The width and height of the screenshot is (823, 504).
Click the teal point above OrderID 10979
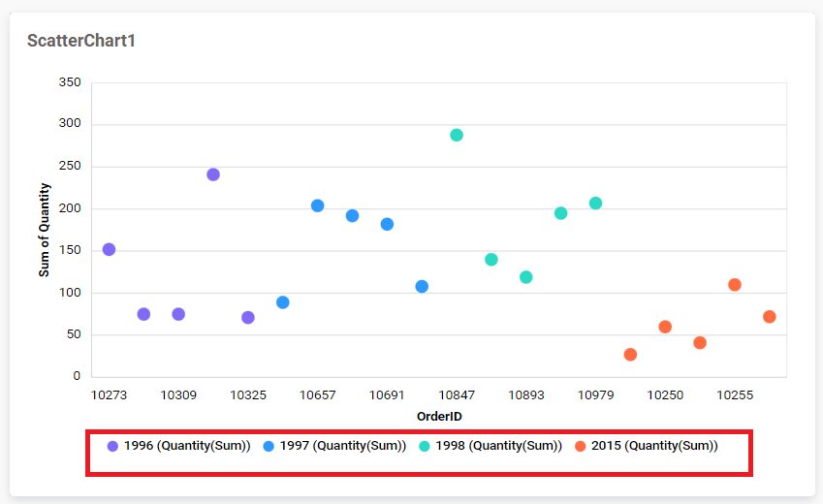coord(595,204)
